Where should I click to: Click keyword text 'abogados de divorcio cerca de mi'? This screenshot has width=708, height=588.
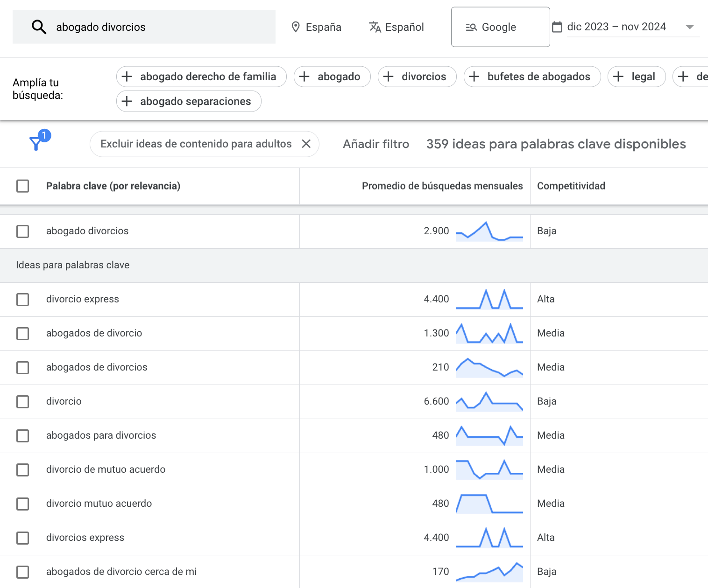pyautogui.click(x=121, y=572)
